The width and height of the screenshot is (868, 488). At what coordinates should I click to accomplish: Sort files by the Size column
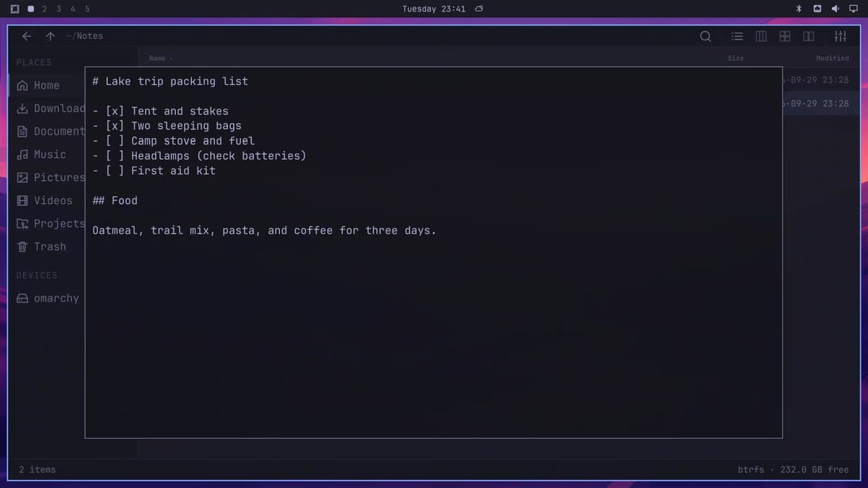pos(736,58)
